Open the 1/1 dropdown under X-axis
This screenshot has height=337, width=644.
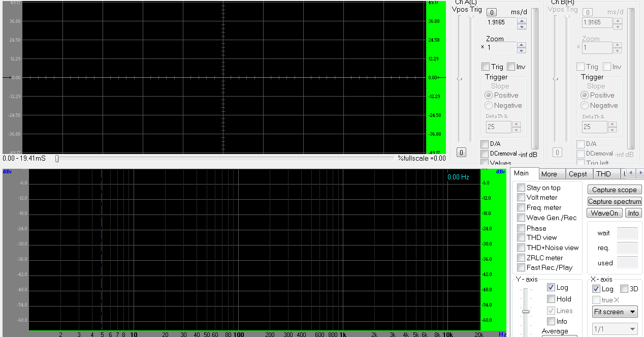[x=615, y=329]
